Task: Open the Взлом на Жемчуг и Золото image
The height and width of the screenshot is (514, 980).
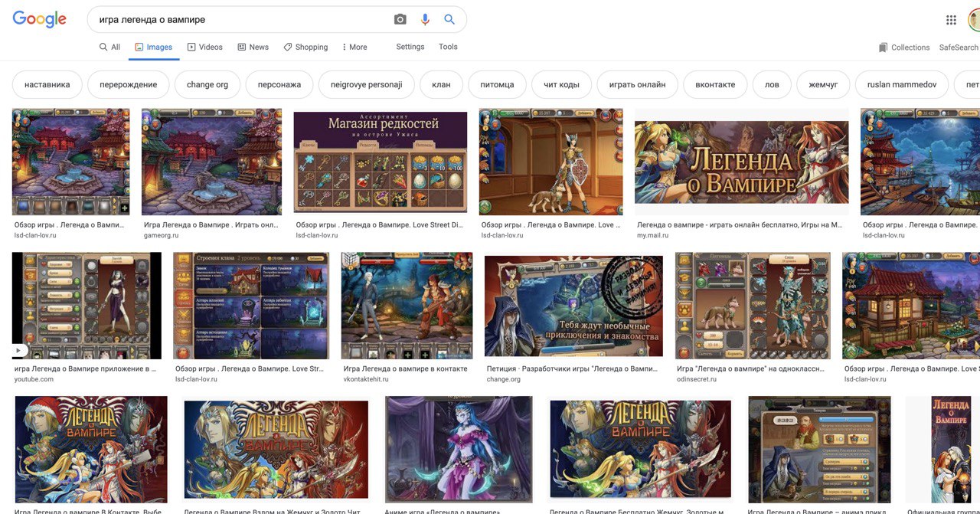Action: 276,450
